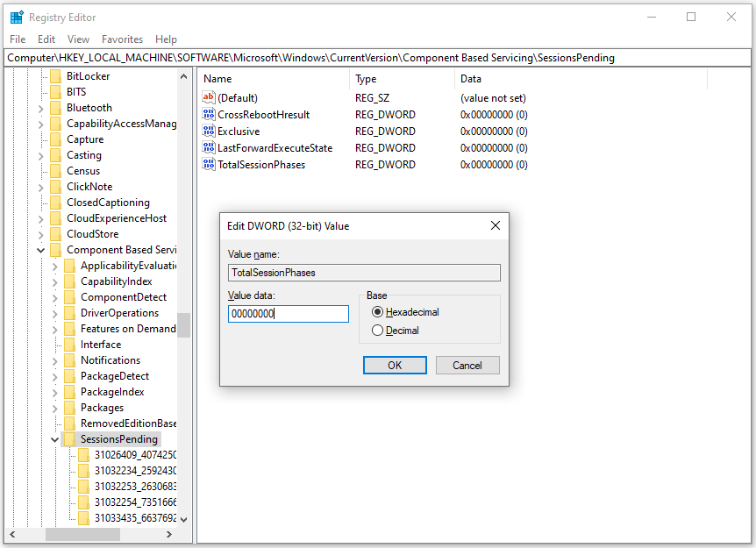Click the Casting folder icon

56,155
